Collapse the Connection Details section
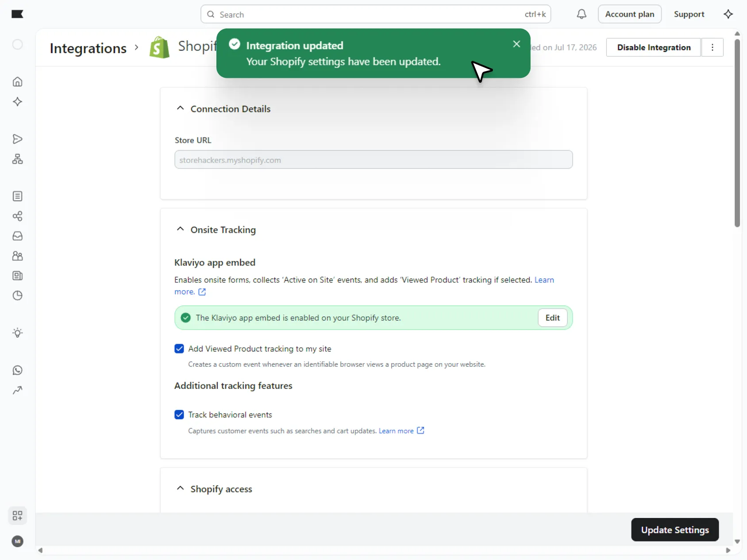Viewport: 747px width, 560px height. 180,108
